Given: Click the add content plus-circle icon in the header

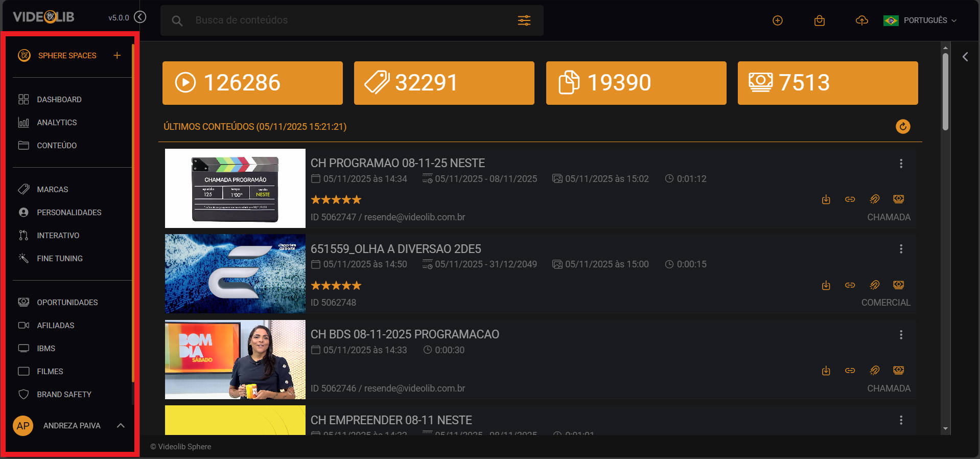Looking at the screenshot, I should [778, 20].
